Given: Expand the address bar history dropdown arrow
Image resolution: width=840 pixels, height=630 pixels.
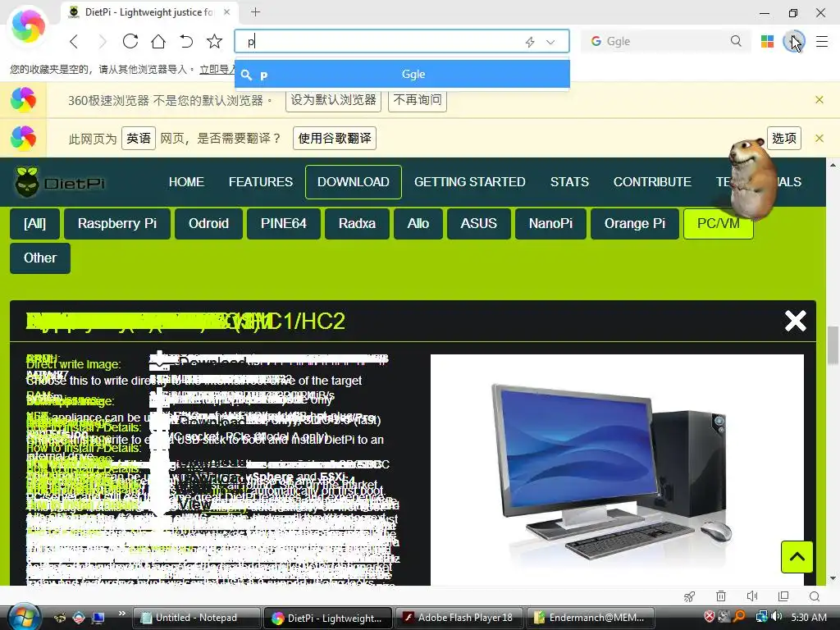Looking at the screenshot, I should [550, 42].
